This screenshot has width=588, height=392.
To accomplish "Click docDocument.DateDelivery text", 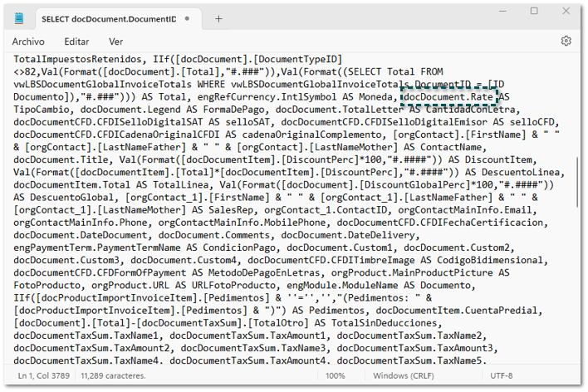I will pyautogui.click(x=348, y=235).
